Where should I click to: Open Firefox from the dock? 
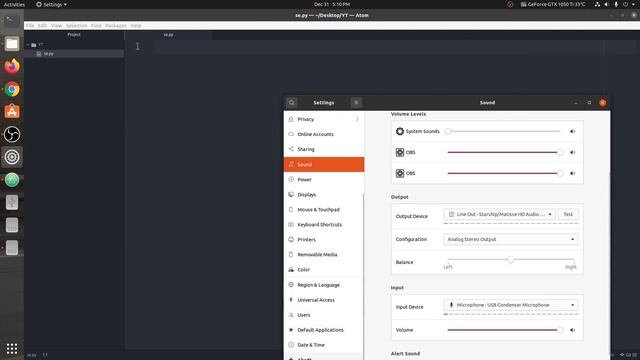12,66
